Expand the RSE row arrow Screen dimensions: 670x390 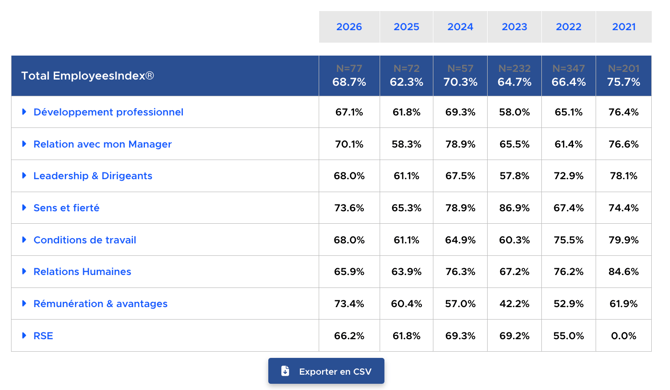click(x=24, y=335)
